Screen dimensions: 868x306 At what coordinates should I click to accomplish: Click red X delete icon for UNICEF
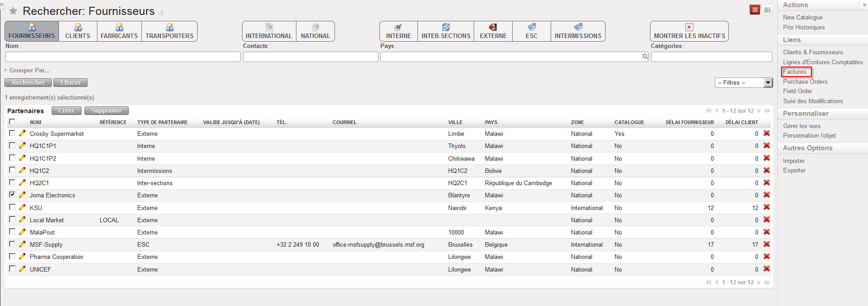(766, 269)
